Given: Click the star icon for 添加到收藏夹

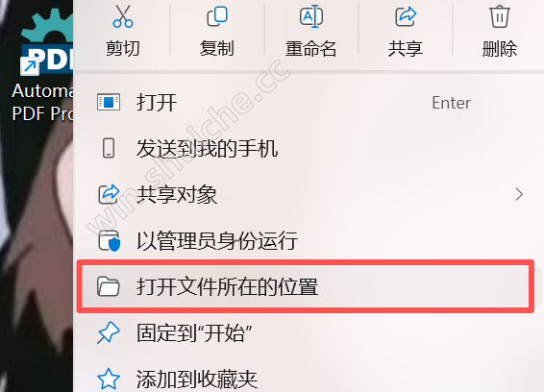Looking at the screenshot, I should [x=109, y=379].
